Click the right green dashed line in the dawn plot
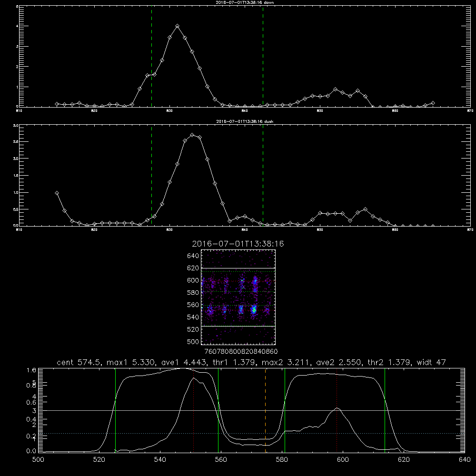 [263, 56]
